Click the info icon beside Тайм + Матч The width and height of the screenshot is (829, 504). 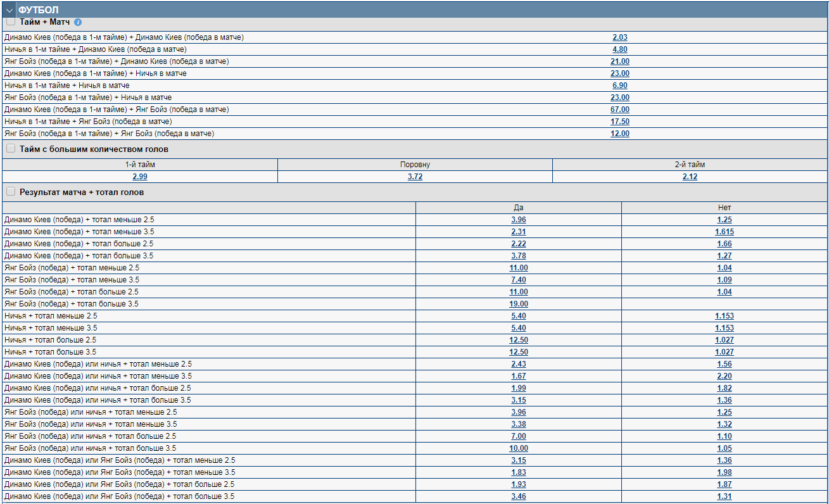pos(78,22)
